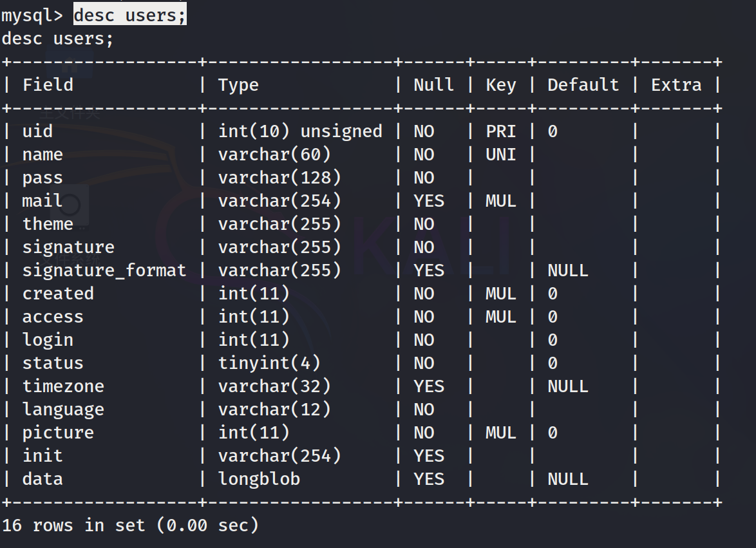Image resolution: width=756 pixels, height=548 pixels.
Task: Click the highlighted "desc users;" command
Action: click(x=129, y=15)
